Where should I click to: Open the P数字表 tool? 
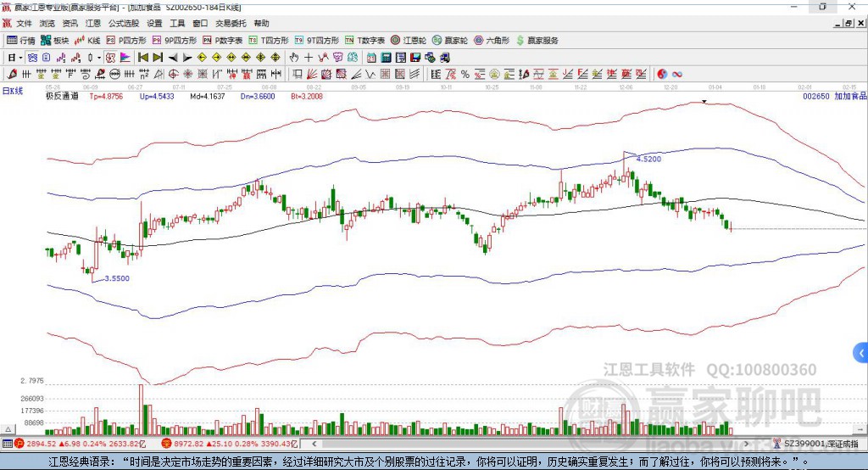coord(223,41)
